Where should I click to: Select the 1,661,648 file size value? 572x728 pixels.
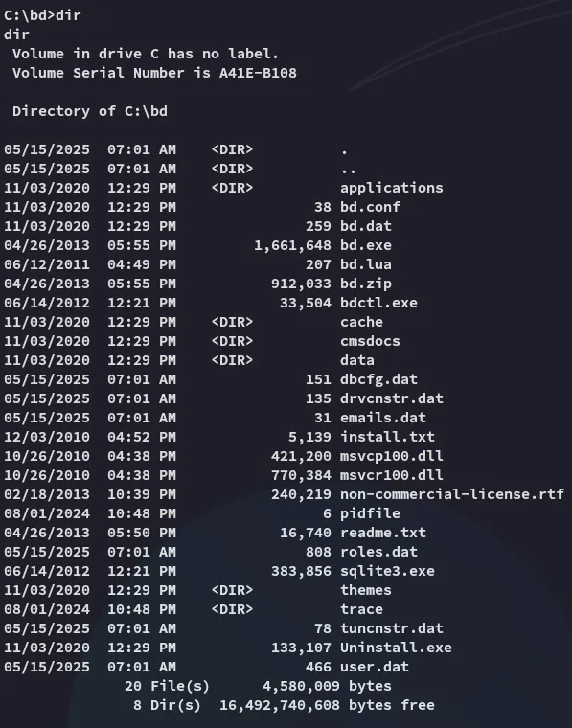(293, 245)
